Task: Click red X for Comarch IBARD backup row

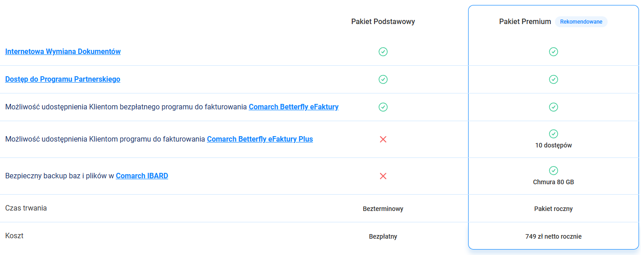Action: click(x=383, y=176)
